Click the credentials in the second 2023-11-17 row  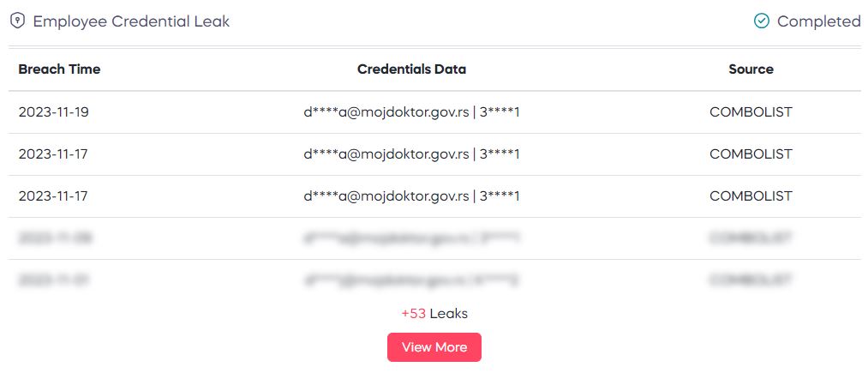(411, 196)
